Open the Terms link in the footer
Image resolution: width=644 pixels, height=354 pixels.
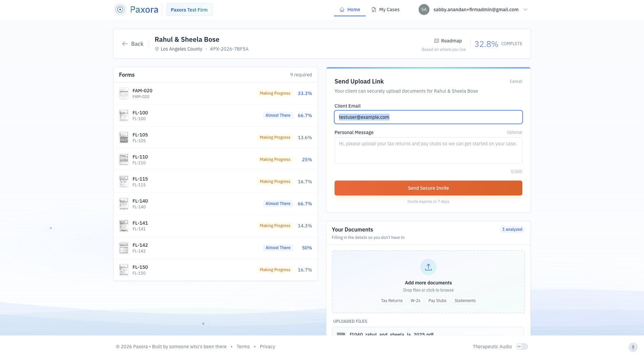tap(243, 347)
